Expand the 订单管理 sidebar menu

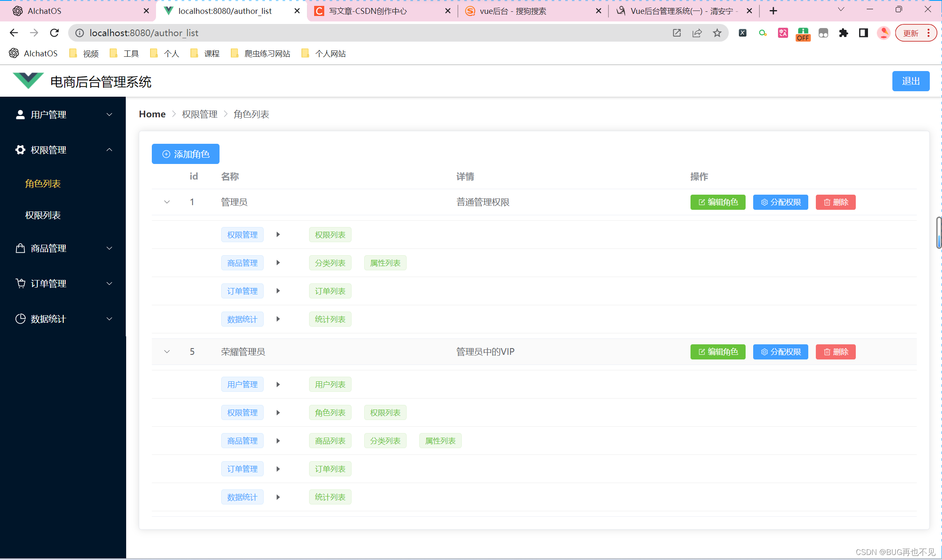[63, 283]
